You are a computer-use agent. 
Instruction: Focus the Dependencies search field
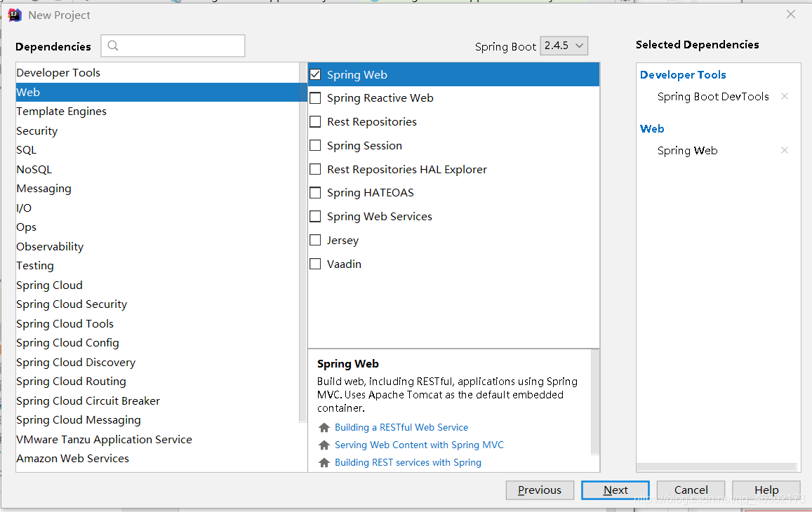[x=173, y=46]
